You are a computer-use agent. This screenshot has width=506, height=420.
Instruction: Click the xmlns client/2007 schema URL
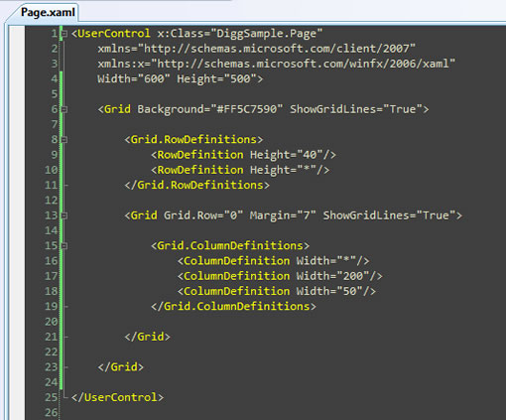pyautogui.click(x=280, y=49)
